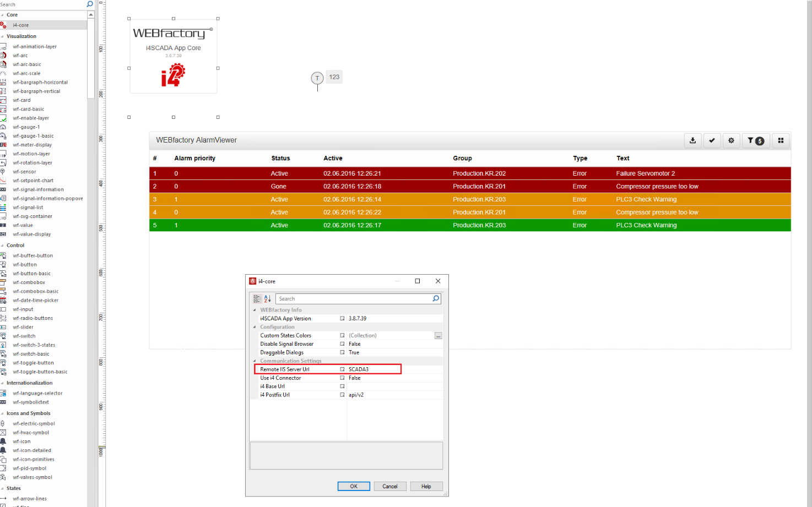Screen dimensions: 812x507
Task: Click the magnifier icon in dialog search
Action: [x=436, y=299]
